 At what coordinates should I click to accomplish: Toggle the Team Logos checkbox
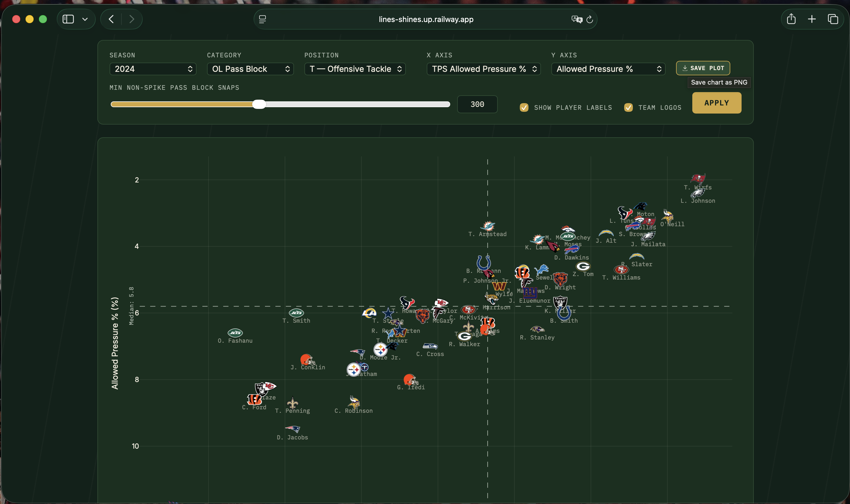[x=628, y=108]
